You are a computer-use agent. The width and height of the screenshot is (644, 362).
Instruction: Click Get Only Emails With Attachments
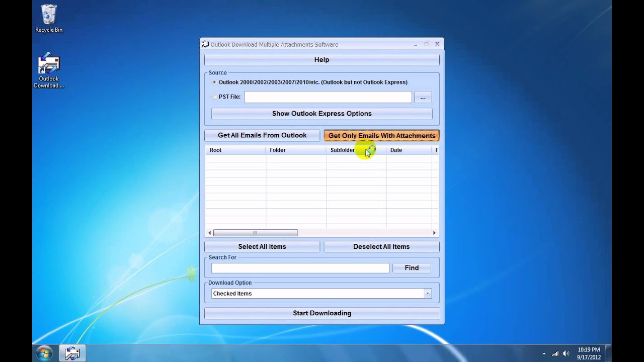[x=382, y=136]
